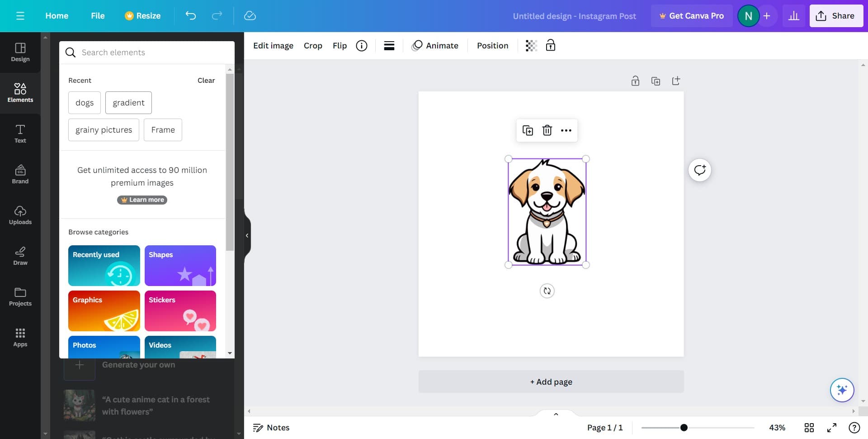
Task: Collapse the elements side panel
Action: [247, 235]
